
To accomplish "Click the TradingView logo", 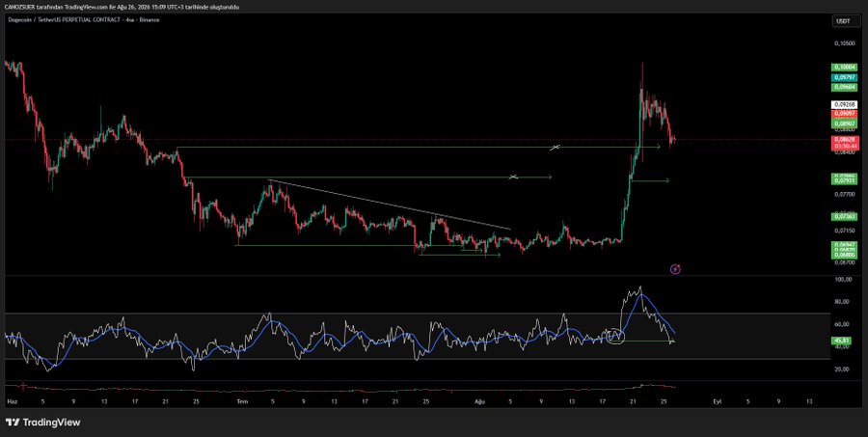I will [42, 423].
